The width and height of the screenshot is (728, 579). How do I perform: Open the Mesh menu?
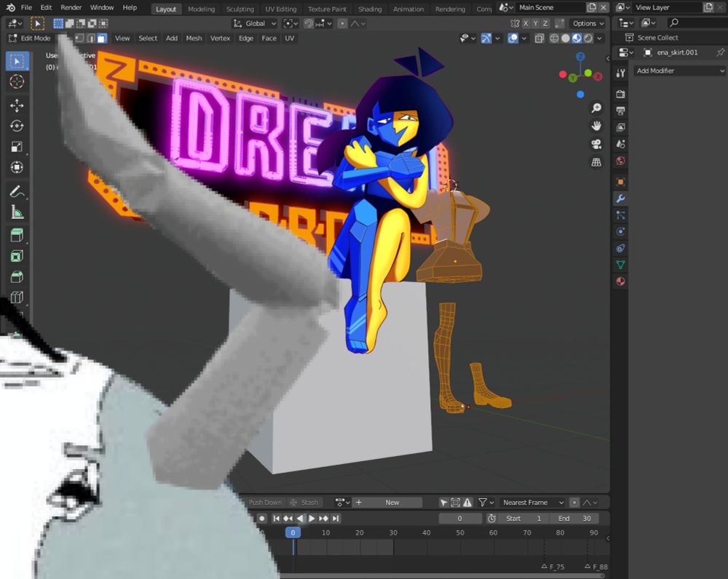(x=194, y=38)
